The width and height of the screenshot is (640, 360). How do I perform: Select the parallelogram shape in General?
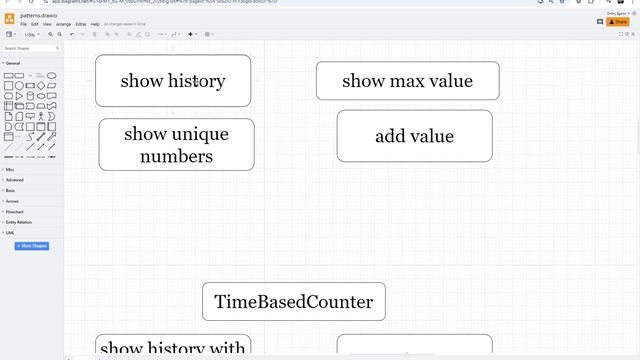51,86
